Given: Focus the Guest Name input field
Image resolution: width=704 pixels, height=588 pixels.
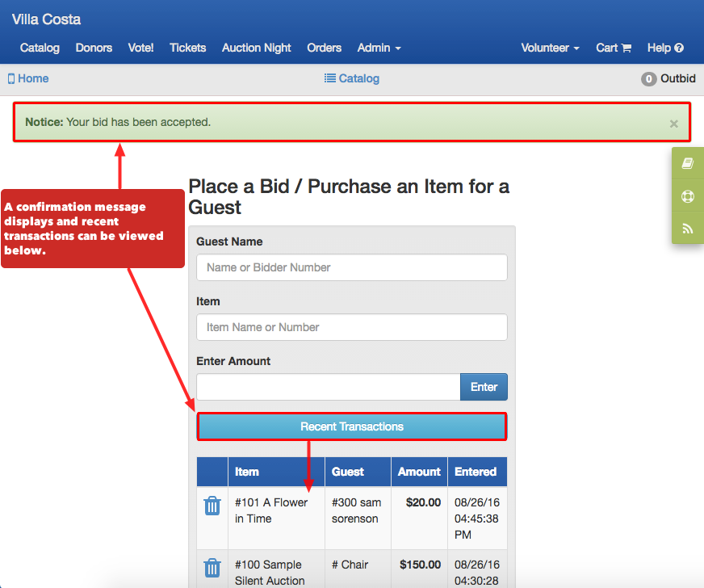Looking at the screenshot, I should coord(352,267).
